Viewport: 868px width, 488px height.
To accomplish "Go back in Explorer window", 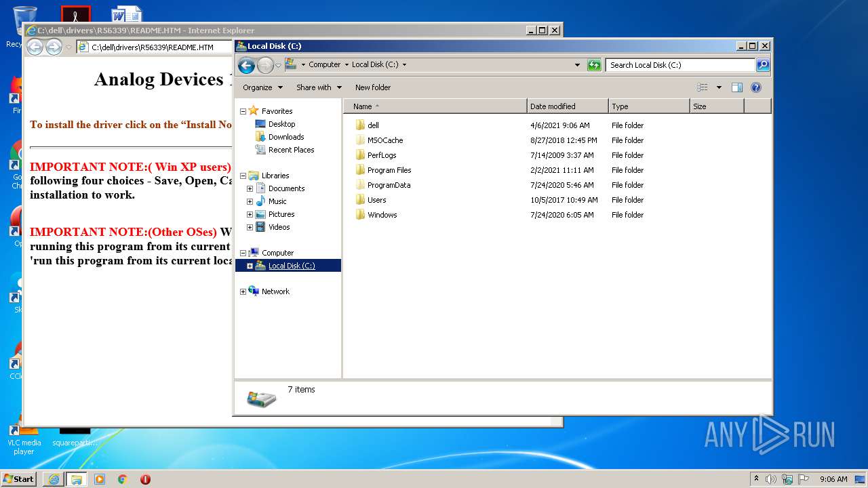I will click(x=246, y=65).
